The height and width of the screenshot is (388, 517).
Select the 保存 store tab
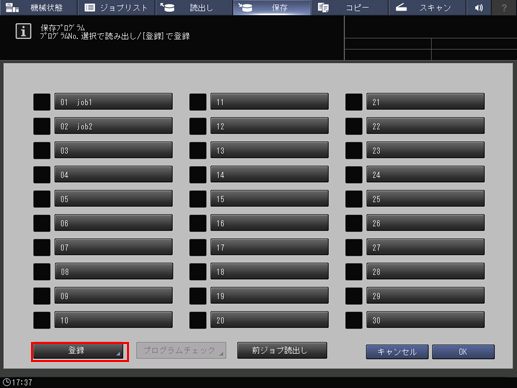tap(271, 7)
